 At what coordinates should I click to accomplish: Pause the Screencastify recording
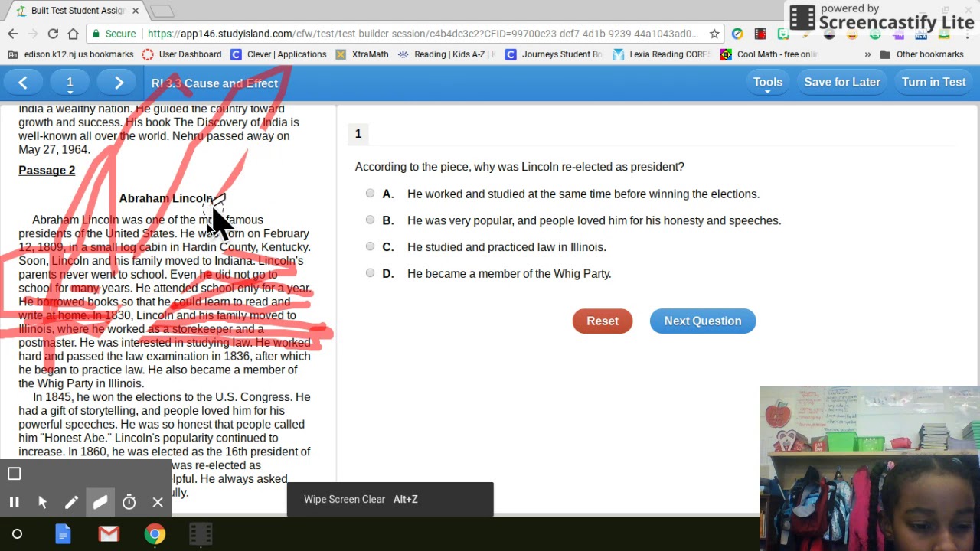14,502
